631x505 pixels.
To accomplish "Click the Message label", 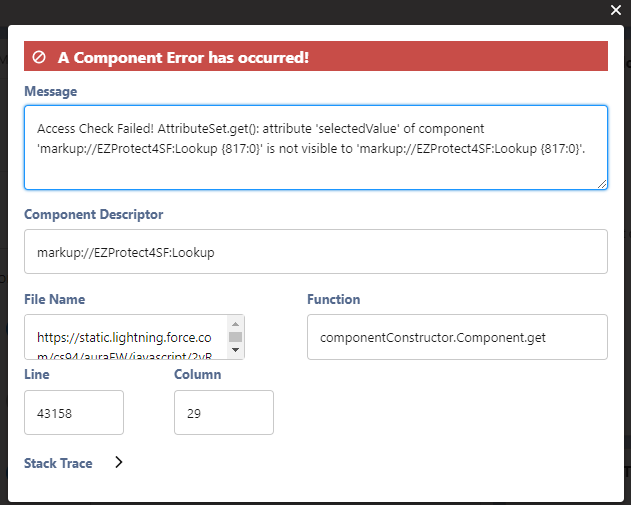I will click(x=51, y=91).
